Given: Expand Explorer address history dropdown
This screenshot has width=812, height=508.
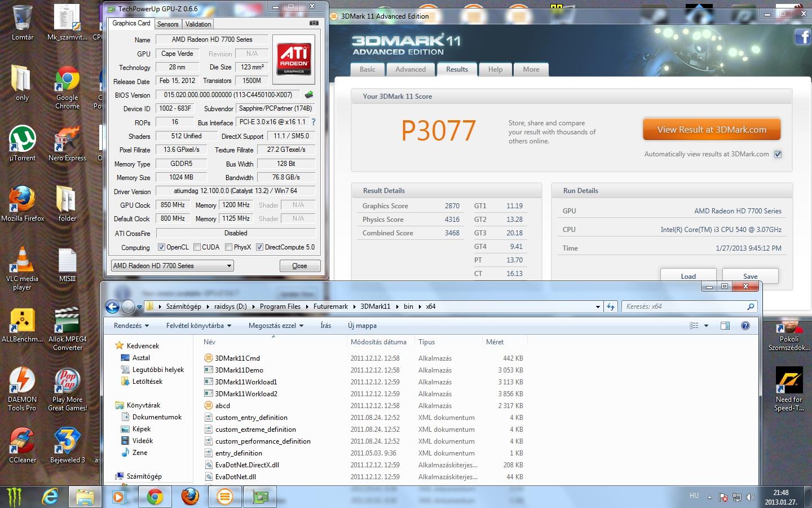Looking at the screenshot, I should [x=598, y=306].
